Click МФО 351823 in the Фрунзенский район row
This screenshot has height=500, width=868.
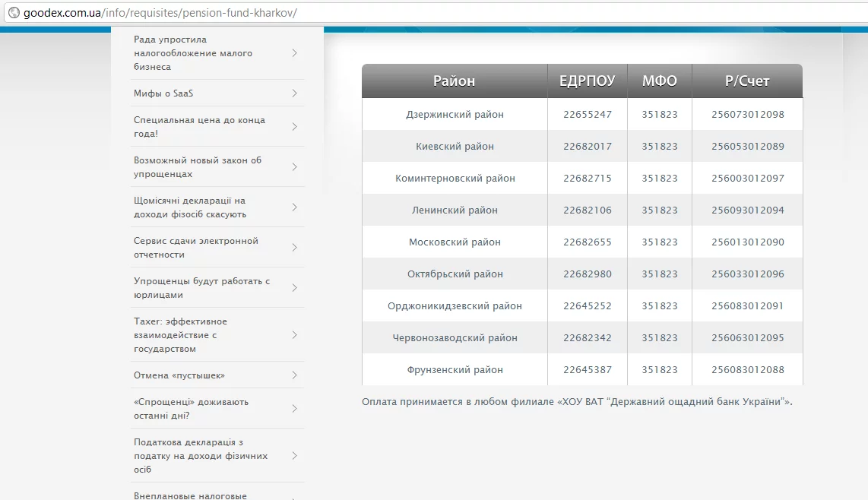tap(659, 370)
